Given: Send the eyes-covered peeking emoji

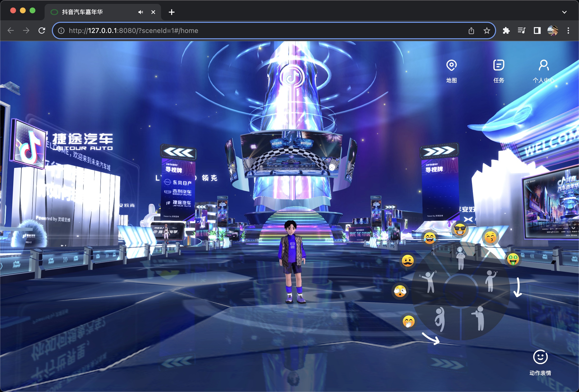Looking at the screenshot, I should pos(400,291).
